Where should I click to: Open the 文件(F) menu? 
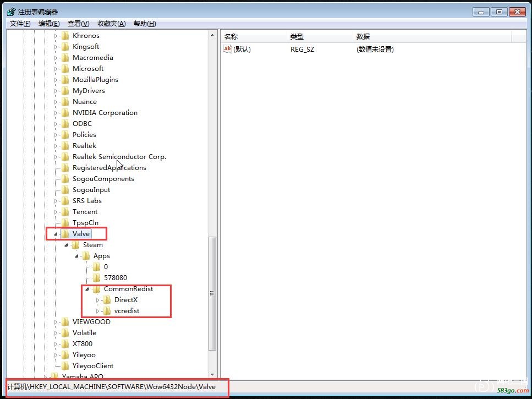coord(20,24)
